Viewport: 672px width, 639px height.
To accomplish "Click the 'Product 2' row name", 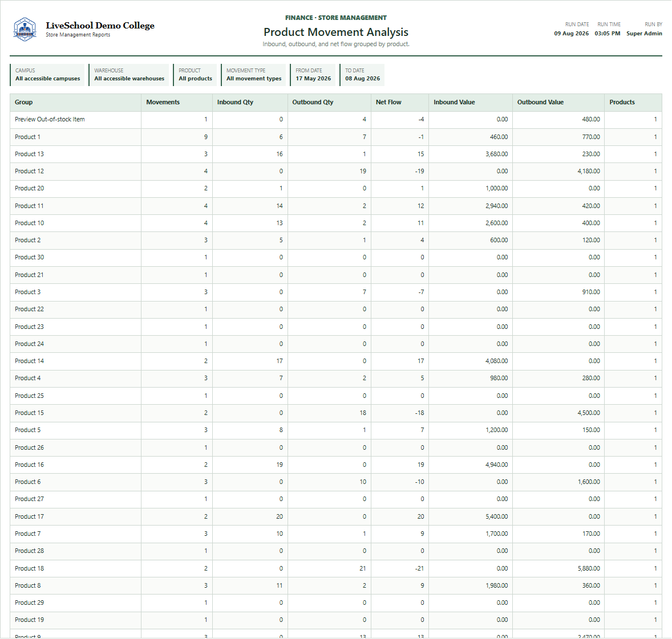I will pyautogui.click(x=28, y=241).
